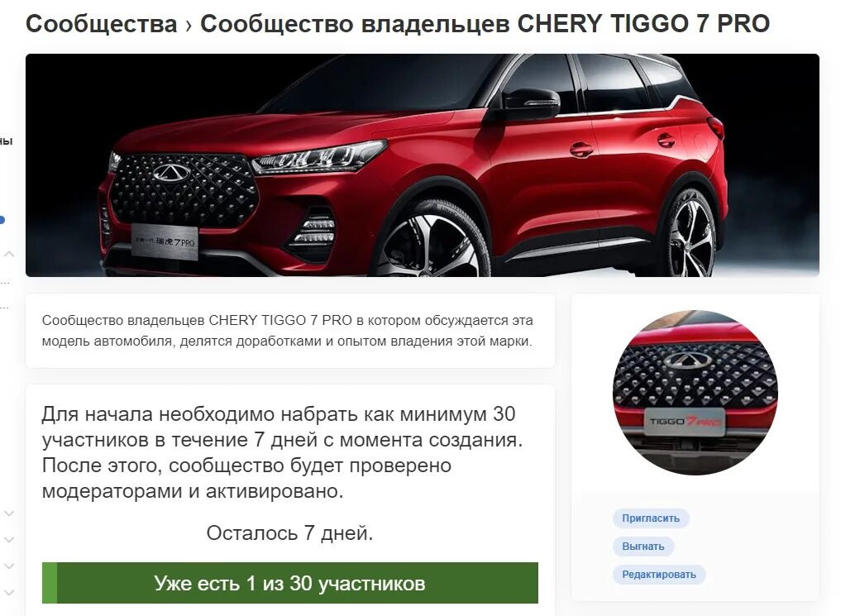Open community settings via Редактировать
Image resolution: width=855 pixels, height=616 pixels.
[659, 575]
